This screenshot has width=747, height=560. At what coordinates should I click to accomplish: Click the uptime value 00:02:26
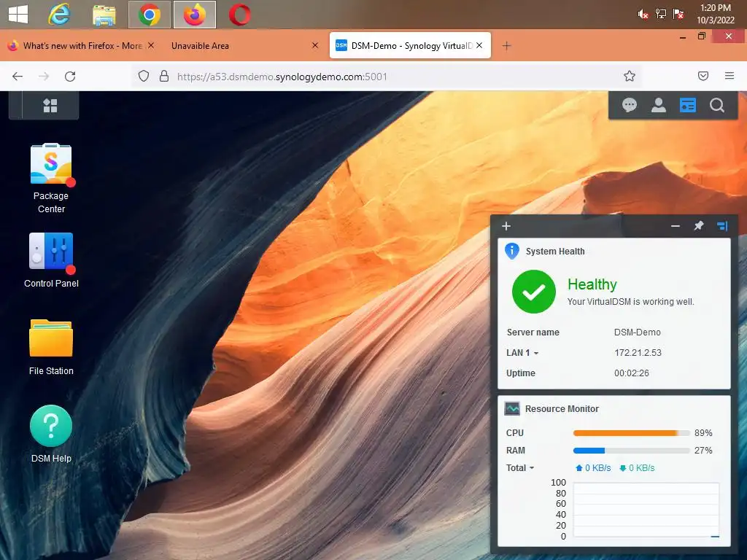(x=631, y=373)
